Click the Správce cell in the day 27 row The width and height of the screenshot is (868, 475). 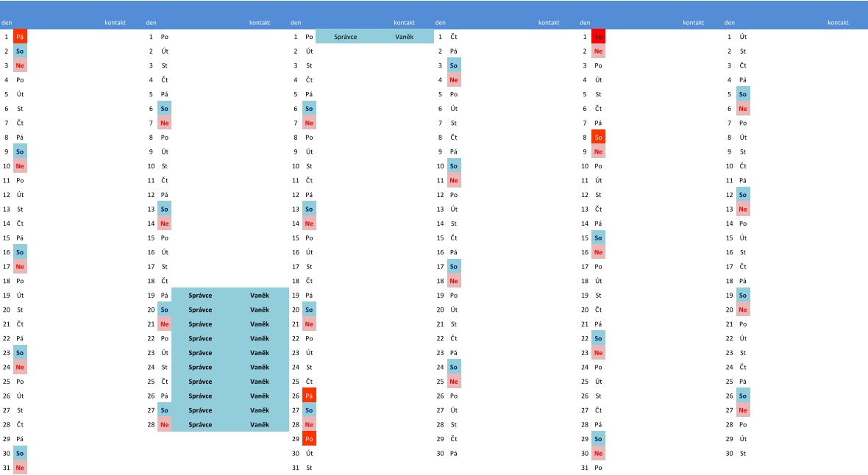[200, 411]
